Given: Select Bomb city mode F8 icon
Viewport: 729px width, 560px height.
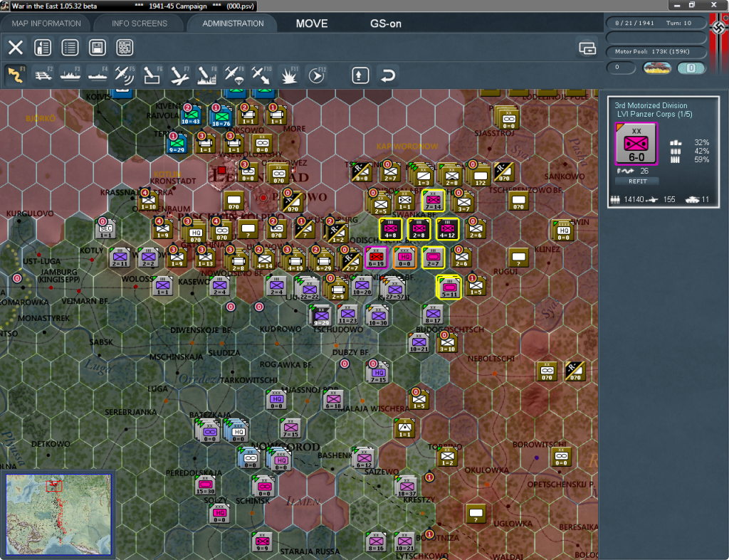Looking at the screenshot, I should pos(207,75).
